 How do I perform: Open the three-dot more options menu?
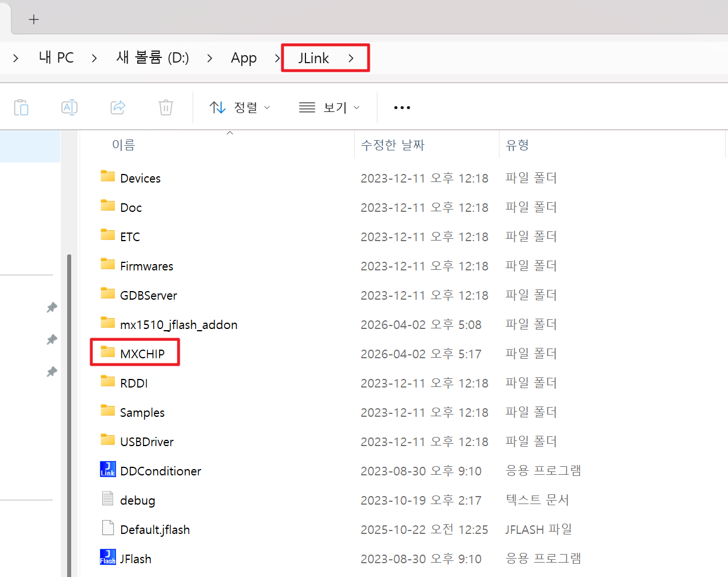coord(402,107)
